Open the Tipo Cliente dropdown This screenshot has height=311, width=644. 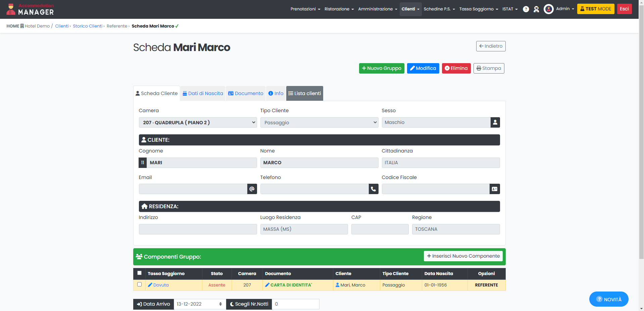point(319,122)
